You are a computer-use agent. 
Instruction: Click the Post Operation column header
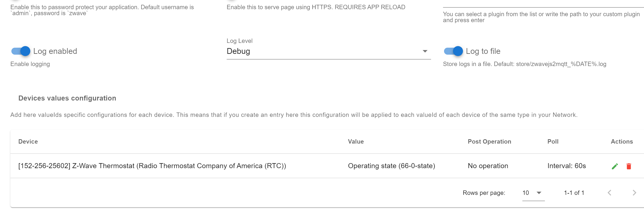(489, 141)
